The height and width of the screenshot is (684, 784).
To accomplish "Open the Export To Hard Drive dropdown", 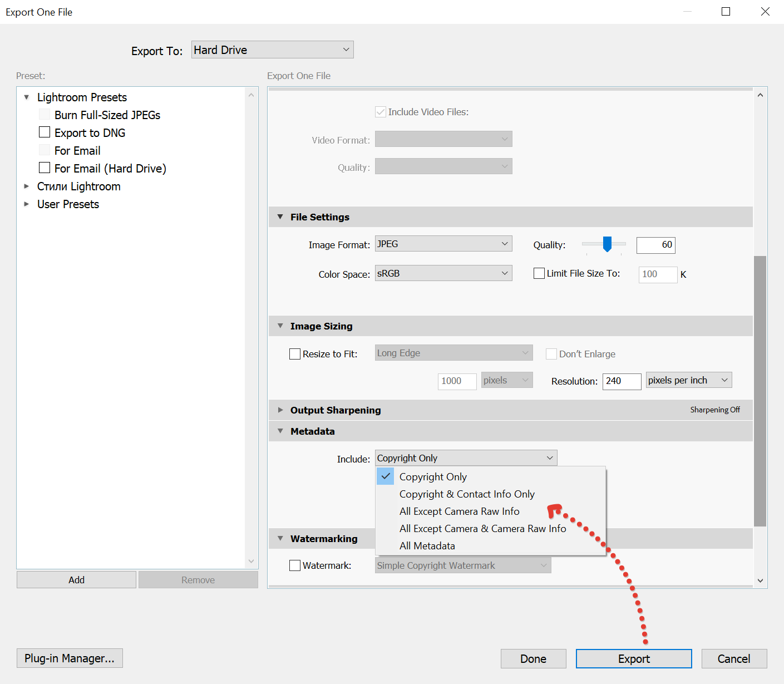I will point(272,50).
